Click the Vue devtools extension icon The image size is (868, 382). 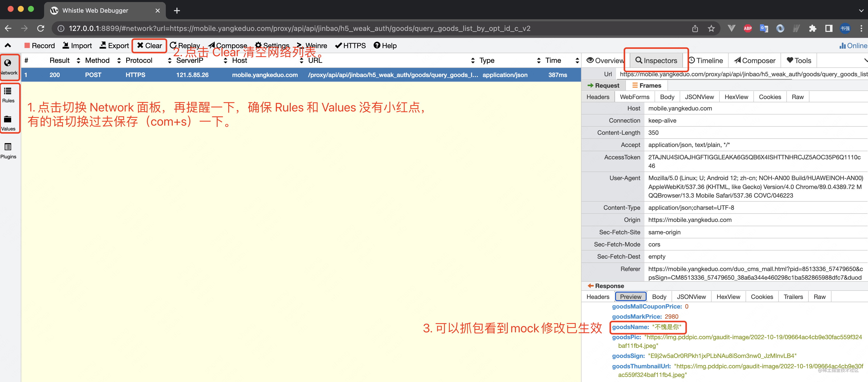tap(731, 29)
